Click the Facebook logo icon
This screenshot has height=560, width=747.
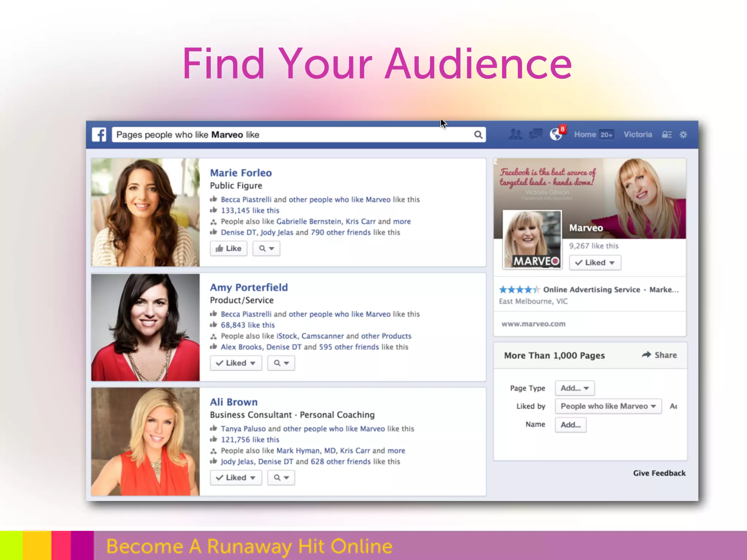click(x=99, y=135)
